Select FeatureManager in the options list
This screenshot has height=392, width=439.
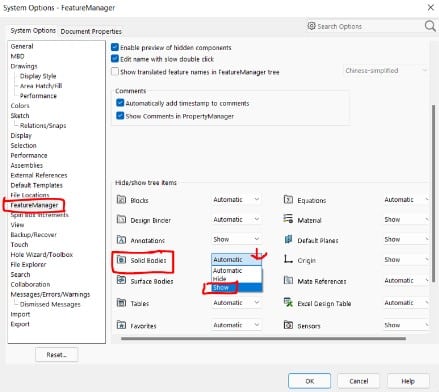point(34,205)
